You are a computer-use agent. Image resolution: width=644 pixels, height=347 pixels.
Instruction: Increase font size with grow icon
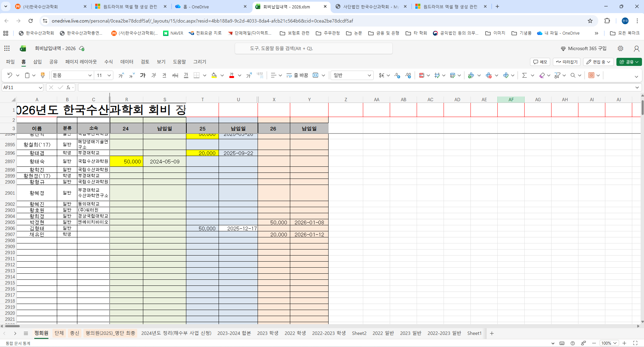pos(121,75)
